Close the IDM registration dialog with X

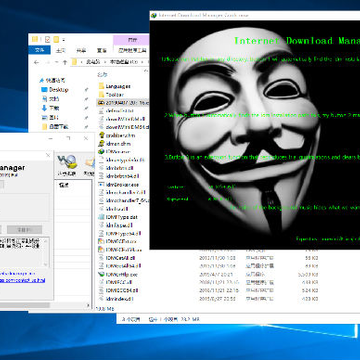coord(48,156)
